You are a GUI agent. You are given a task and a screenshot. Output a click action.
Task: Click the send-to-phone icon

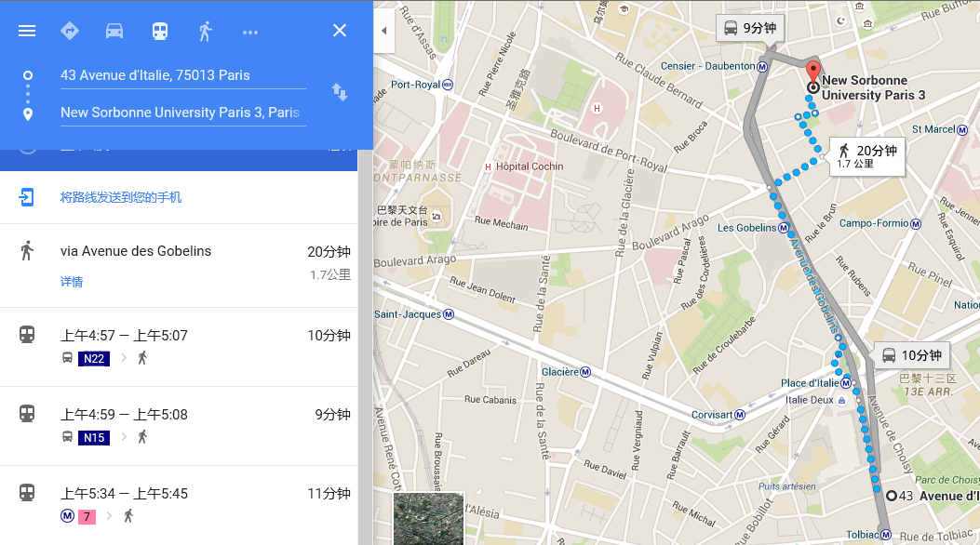coord(26,197)
